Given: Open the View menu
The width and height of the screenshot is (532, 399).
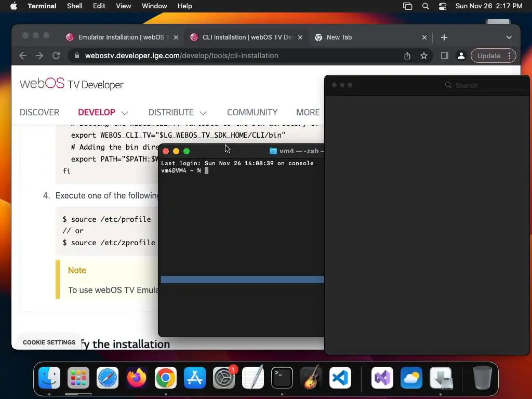Looking at the screenshot, I should tap(123, 6).
